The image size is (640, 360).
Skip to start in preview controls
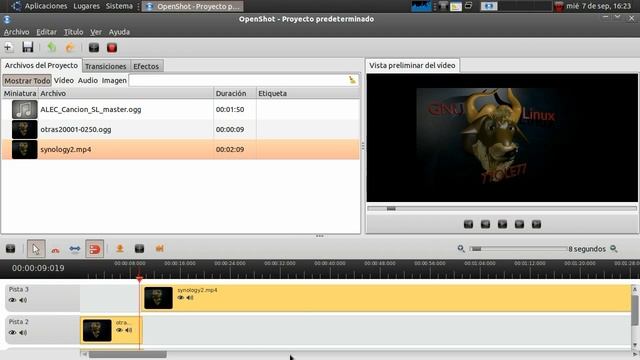coord(468,224)
